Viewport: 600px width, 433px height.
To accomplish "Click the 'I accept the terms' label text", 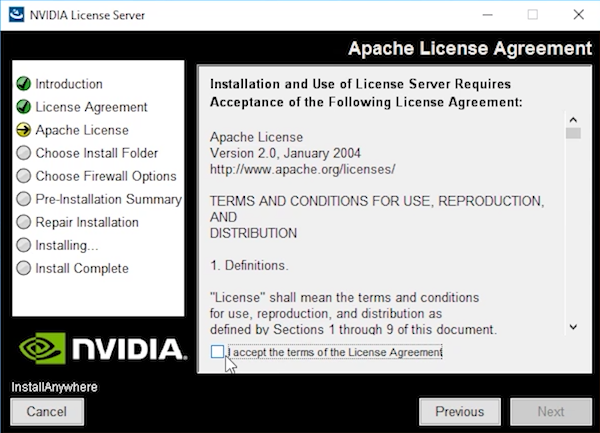I will pos(335,352).
